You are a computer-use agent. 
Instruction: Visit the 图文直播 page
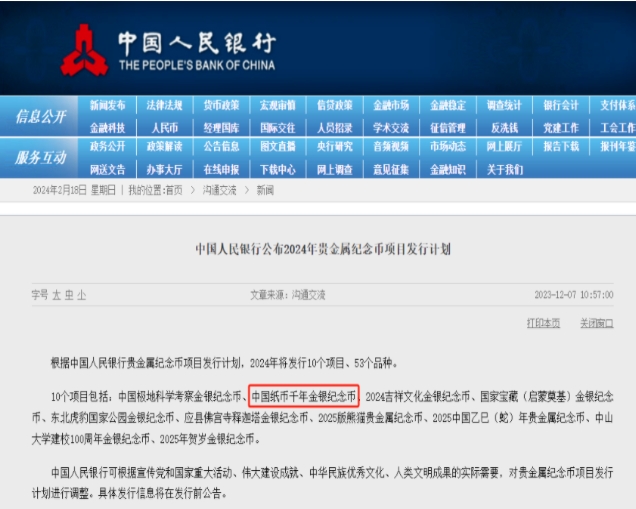click(278, 146)
